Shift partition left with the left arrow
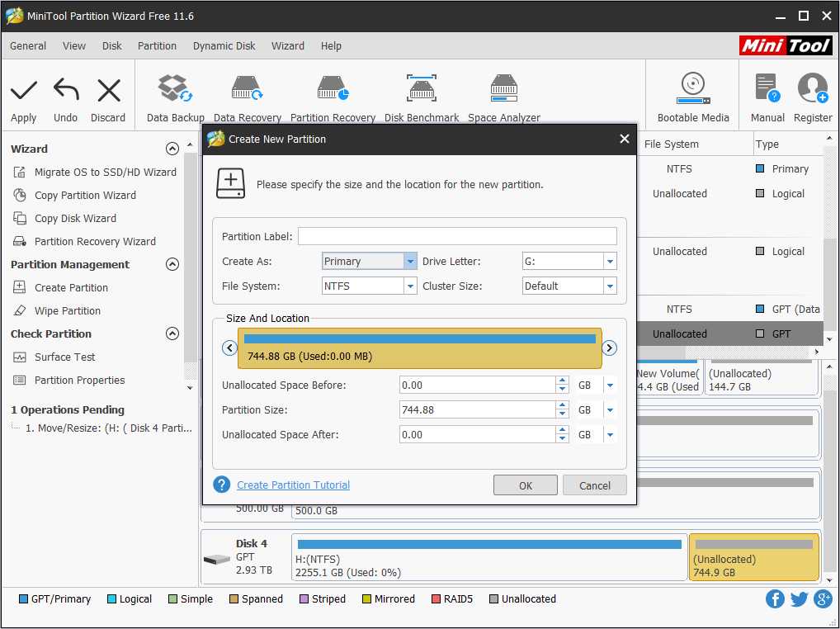Viewport: 840px width, 629px height. coord(230,348)
